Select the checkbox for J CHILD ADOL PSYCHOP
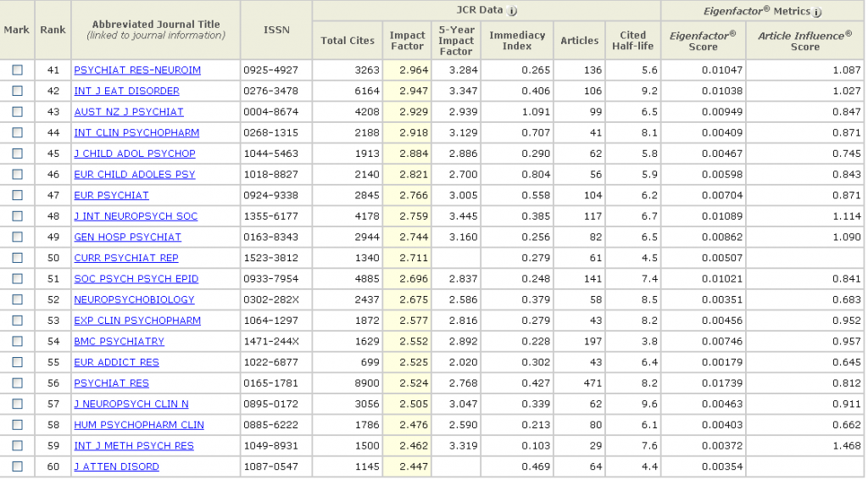The image size is (868, 480). (17, 153)
